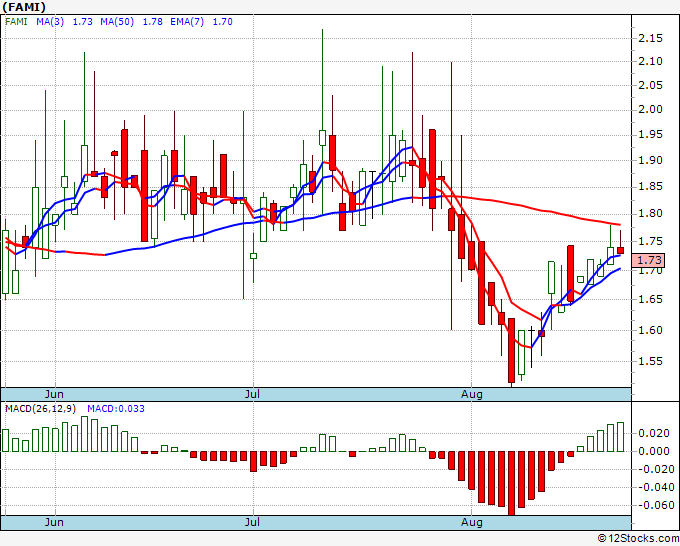Screen dimensions: 680x546
Task: Click the Jun label on price chart axis
Action: (x=54, y=394)
